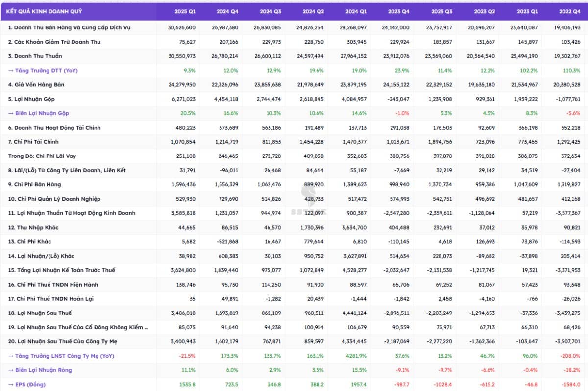Click the "Biên Lợi Nhuận Gộp" row label

click(x=39, y=113)
